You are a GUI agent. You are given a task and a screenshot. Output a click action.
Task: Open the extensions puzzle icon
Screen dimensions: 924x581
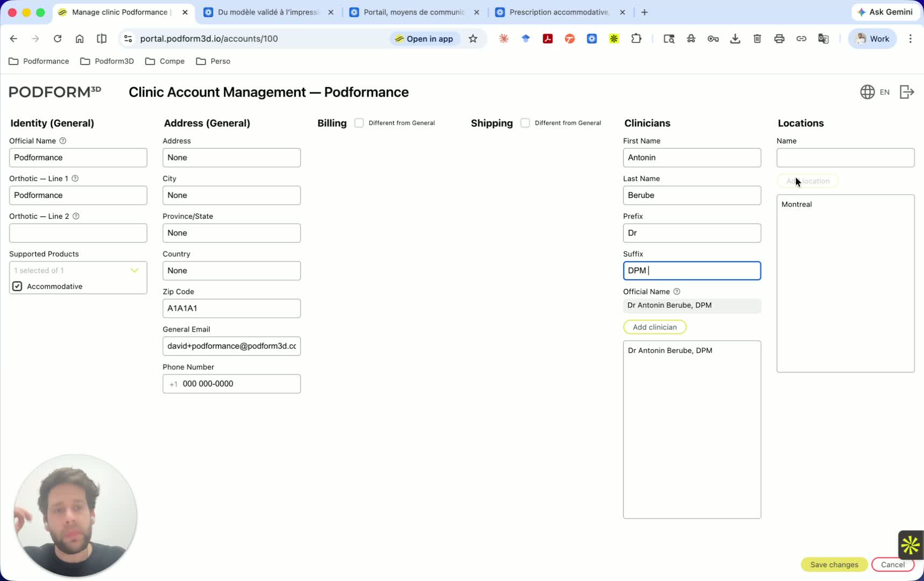coord(636,39)
